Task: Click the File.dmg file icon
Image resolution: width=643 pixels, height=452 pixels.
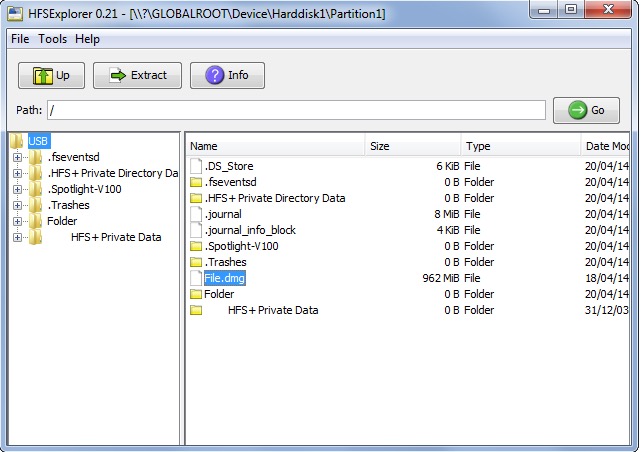Action: [x=196, y=278]
